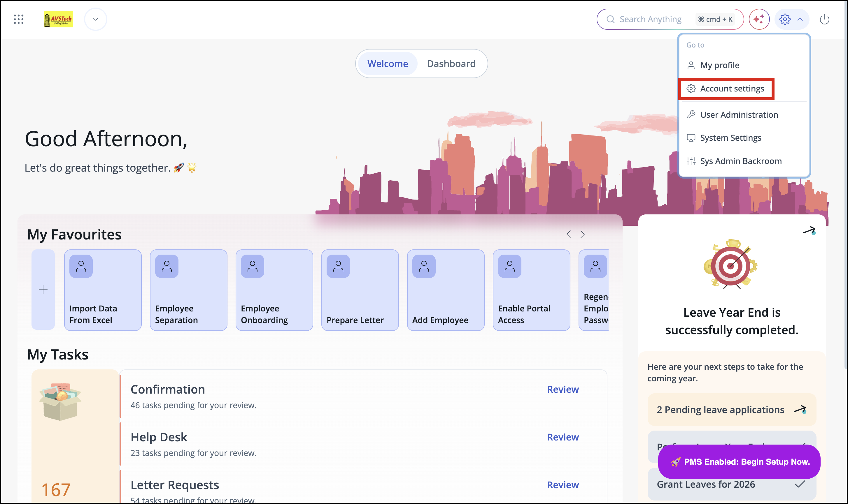The image size is (848, 504).
Task: Click arrow icon on Leave Year End card
Action: pyautogui.click(x=809, y=231)
